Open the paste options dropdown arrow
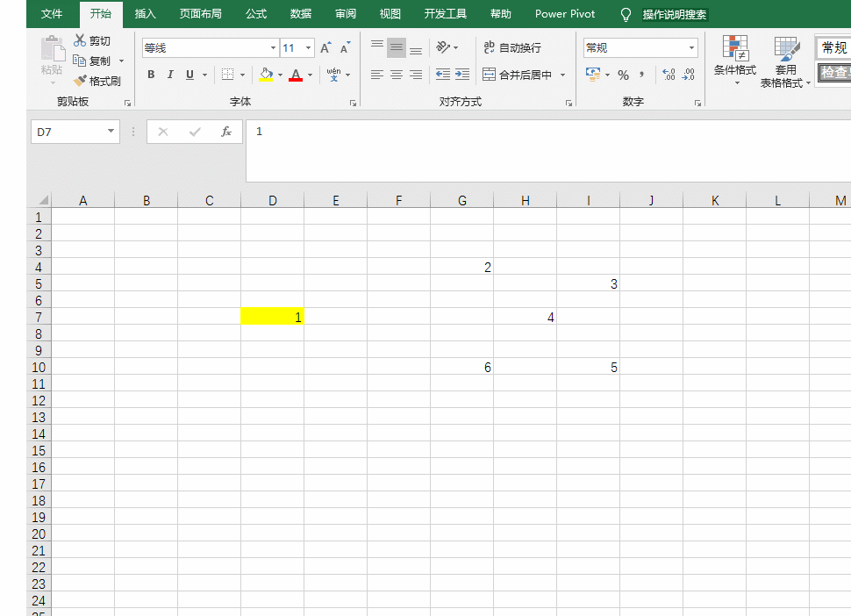Viewport: 851px width, 616px height. point(54,83)
